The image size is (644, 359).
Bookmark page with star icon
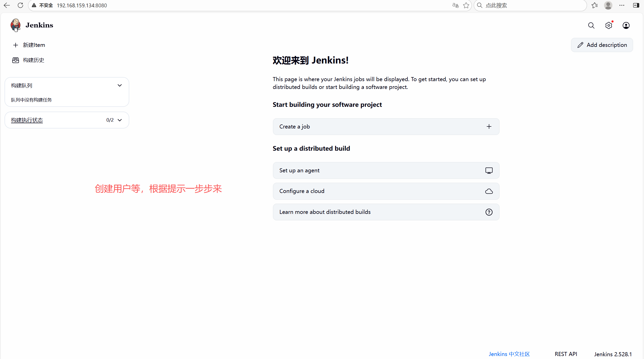[466, 5]
